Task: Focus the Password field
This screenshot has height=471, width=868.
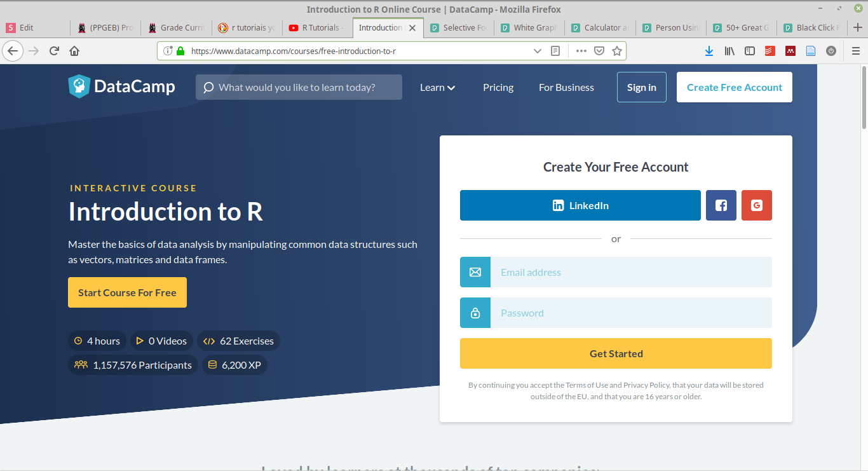Action: point(631,313)
